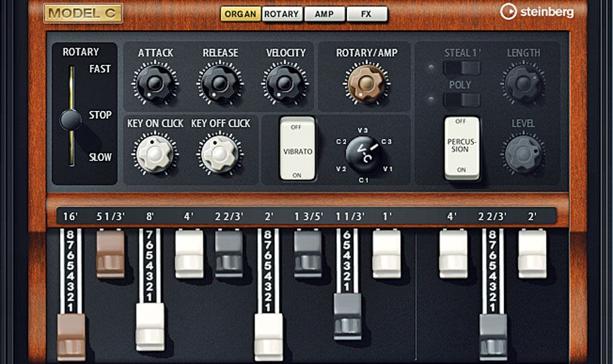Open the ROTARY tab

281,14
